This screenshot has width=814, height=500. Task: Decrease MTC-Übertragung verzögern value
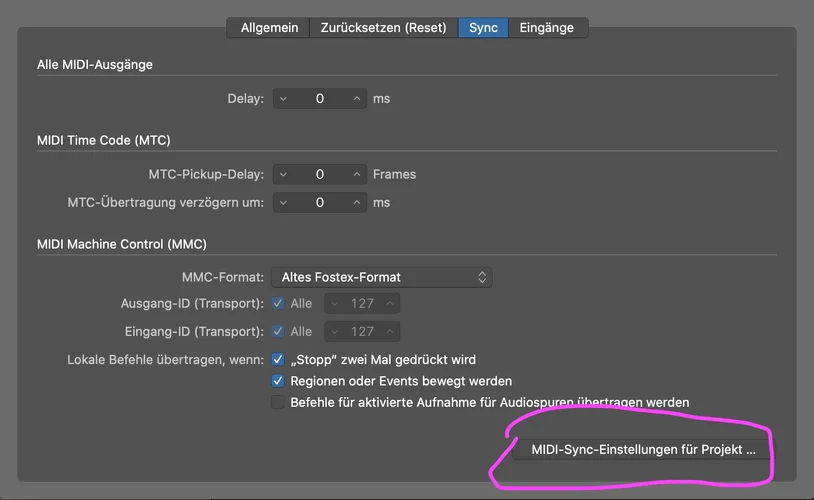click(x=283, y=202)
